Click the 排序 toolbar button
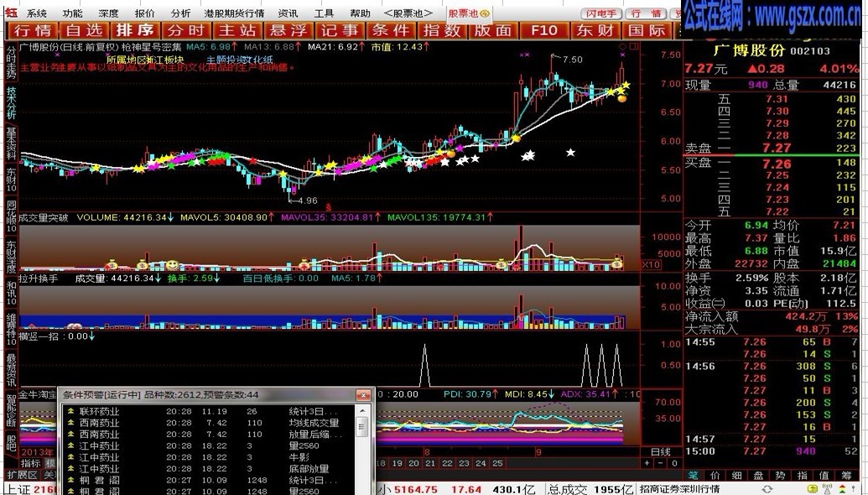This screenshot has height=495, width=868. coord(135,30)
